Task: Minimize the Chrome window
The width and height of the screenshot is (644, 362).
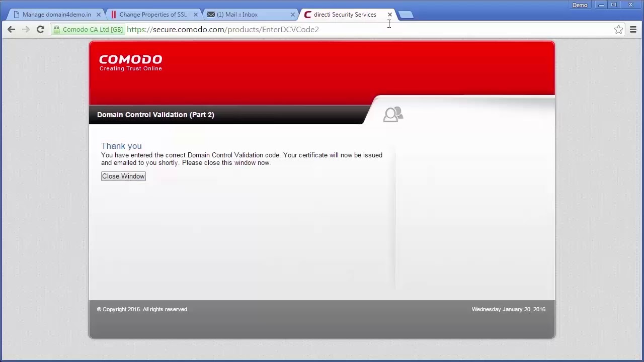Action: click(x=601, y=5)
